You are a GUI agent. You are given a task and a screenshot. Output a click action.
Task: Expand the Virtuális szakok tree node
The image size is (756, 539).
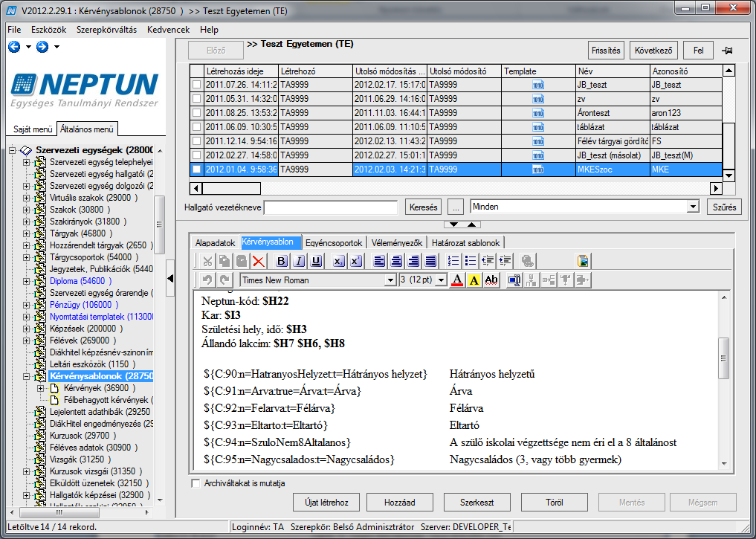tap(27, 199)
